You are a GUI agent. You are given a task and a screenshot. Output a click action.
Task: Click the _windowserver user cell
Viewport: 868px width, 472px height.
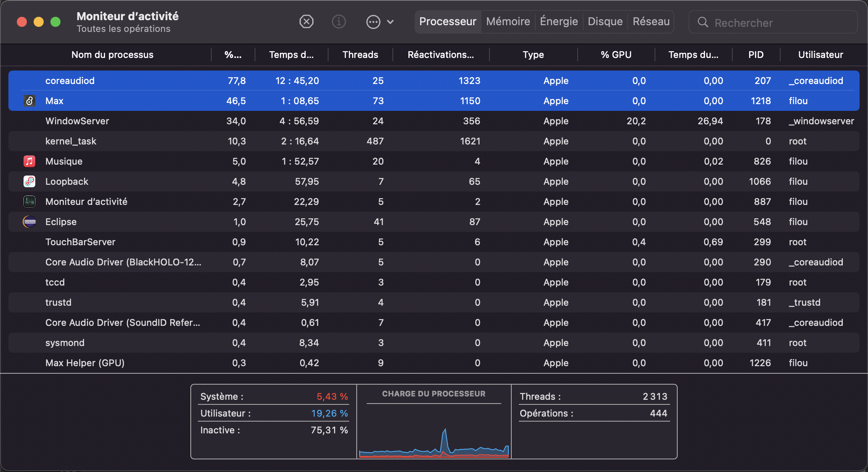pyautogui.click(x=821, y=121)
